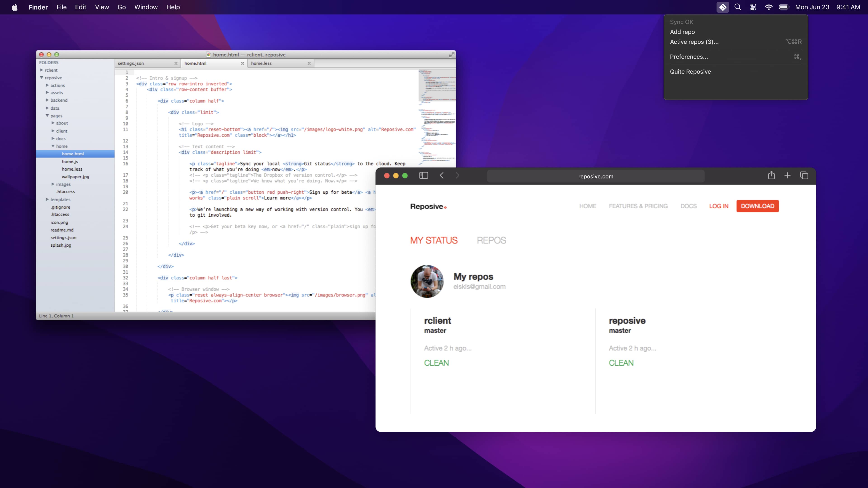
Task: Expand the data folder
Action: pos(47,108)
